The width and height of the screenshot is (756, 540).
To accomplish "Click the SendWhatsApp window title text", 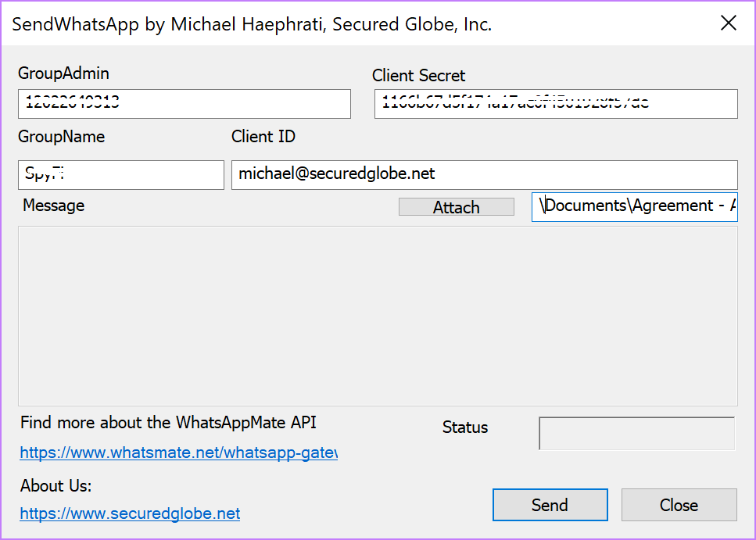I will pyautogui.click(x=252, y=24).
